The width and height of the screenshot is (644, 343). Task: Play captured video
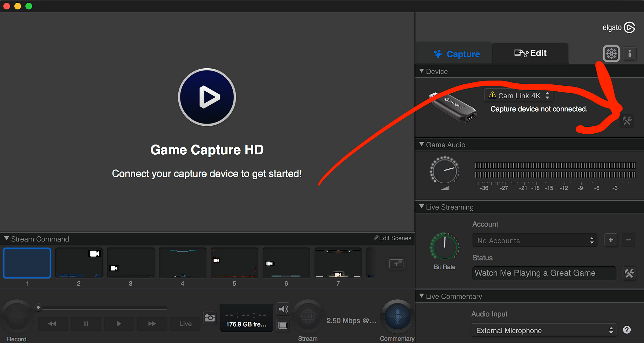pos(119,324)
